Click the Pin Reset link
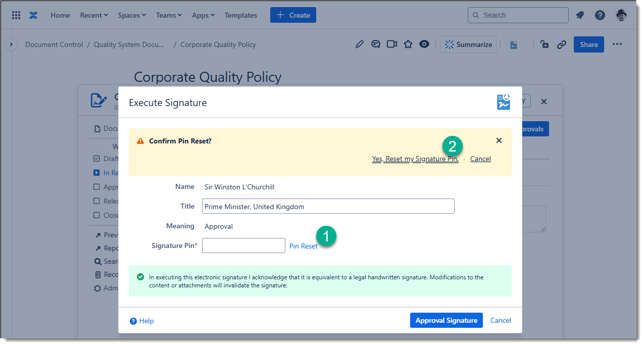Viewport: 644px width, 346px height. pyautogui.click(x=303, y=246)
